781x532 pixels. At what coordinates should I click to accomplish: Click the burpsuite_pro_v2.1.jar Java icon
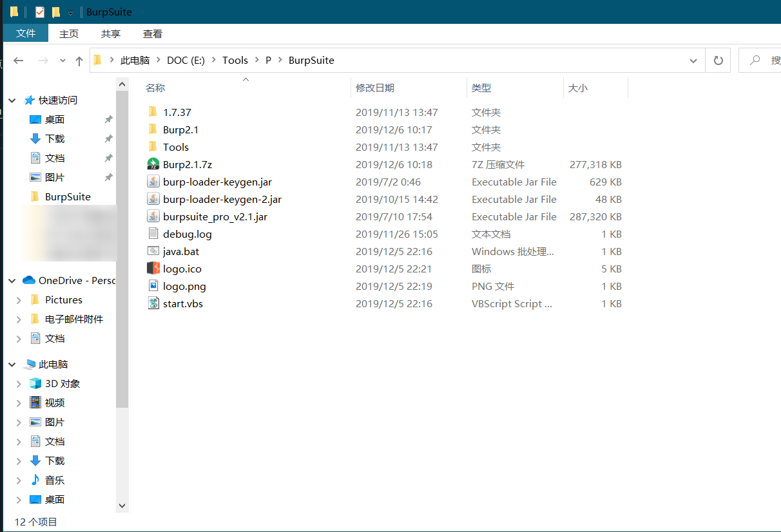pyautogui.click(x=153, y=216)
